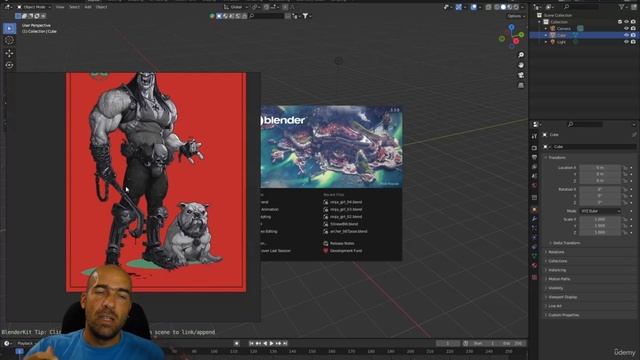Switch perspective/orthographic grid gizmo

[521, 86]
